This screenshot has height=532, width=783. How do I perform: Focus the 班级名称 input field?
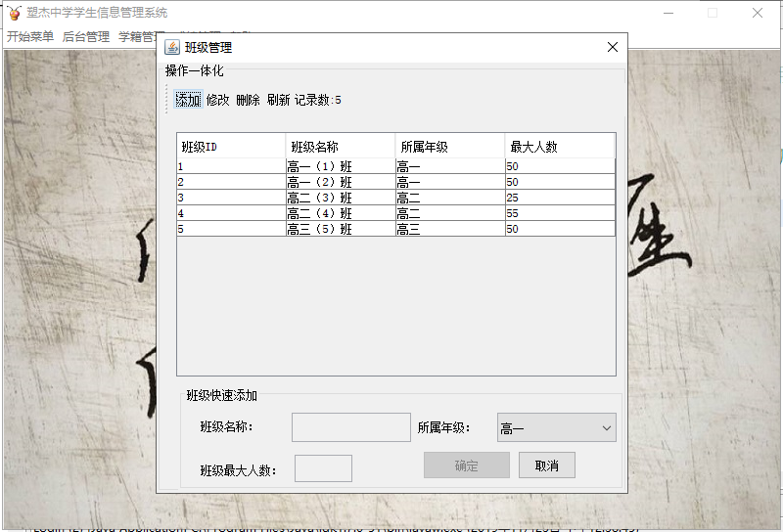pyautogui.click(x=351, y=427)
